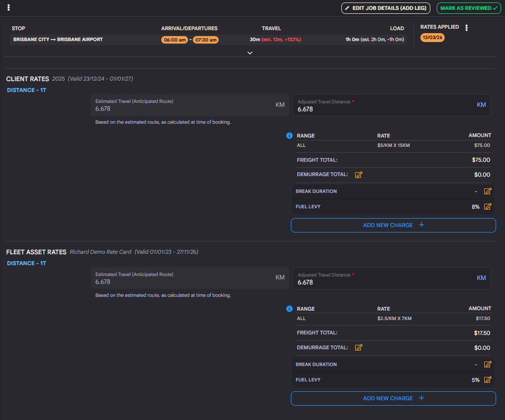Open the three-dot menu at top left
Screen dimensions: 505x420
tap(9, 7)
